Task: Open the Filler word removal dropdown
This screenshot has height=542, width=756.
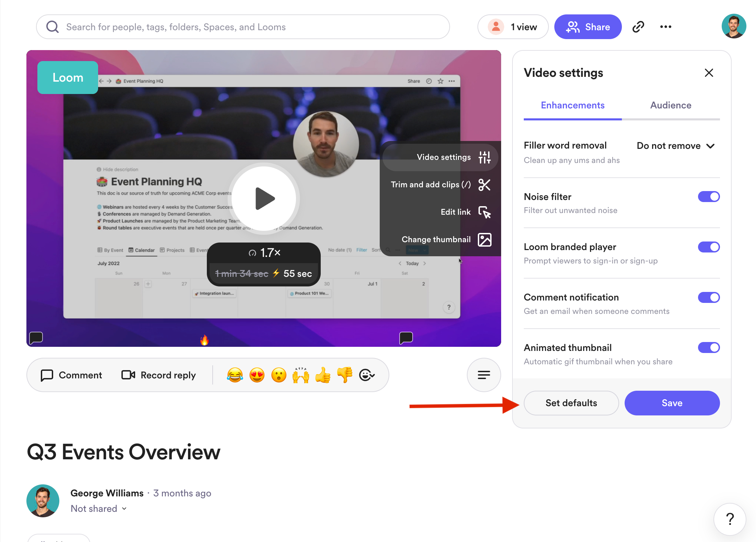Action: [x=675, y=146]
